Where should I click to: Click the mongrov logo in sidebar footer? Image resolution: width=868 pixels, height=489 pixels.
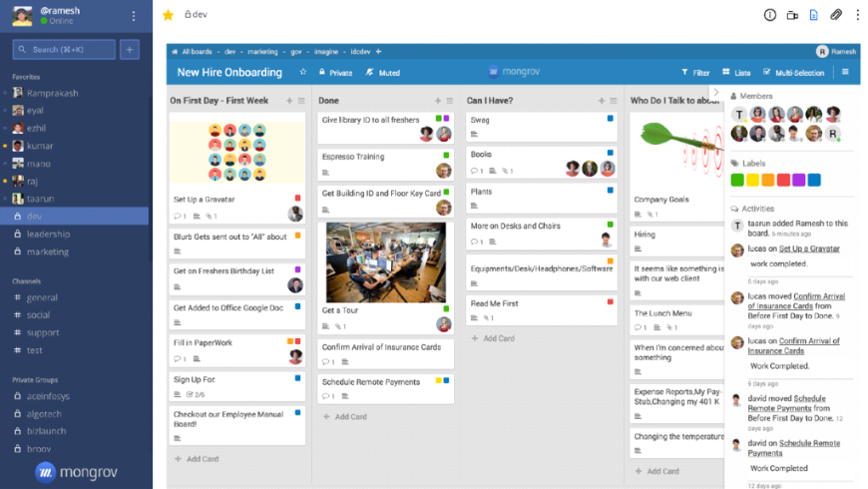(77, 472)
